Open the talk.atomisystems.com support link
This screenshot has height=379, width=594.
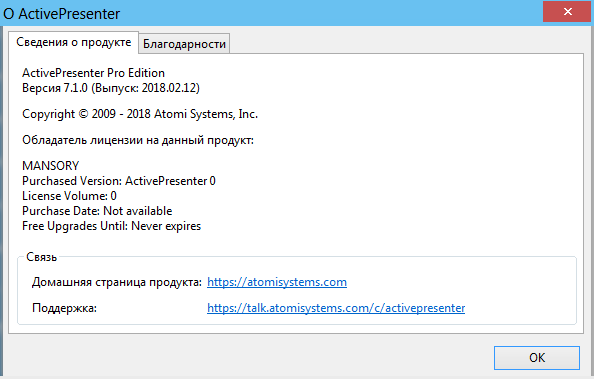tap(336, 308)
